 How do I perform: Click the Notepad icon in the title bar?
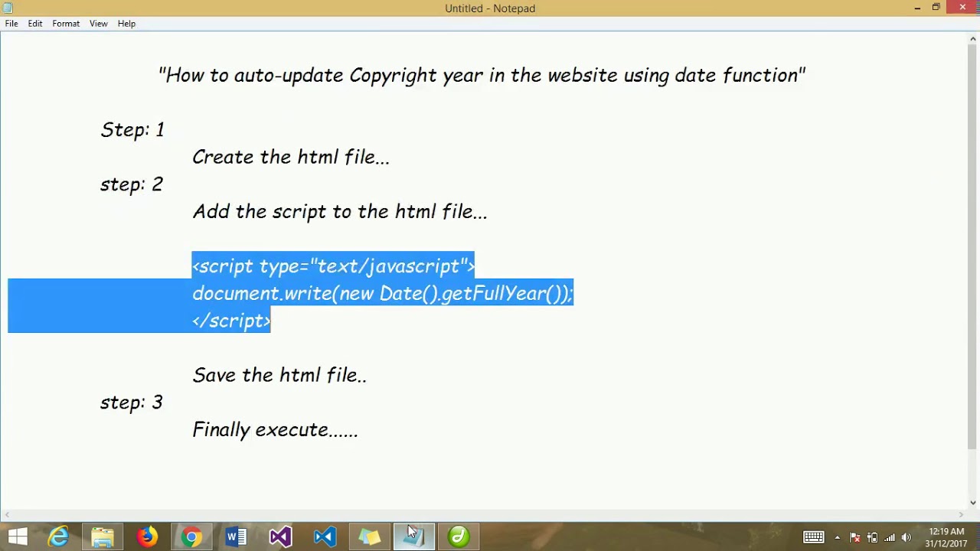click(8, 8)
